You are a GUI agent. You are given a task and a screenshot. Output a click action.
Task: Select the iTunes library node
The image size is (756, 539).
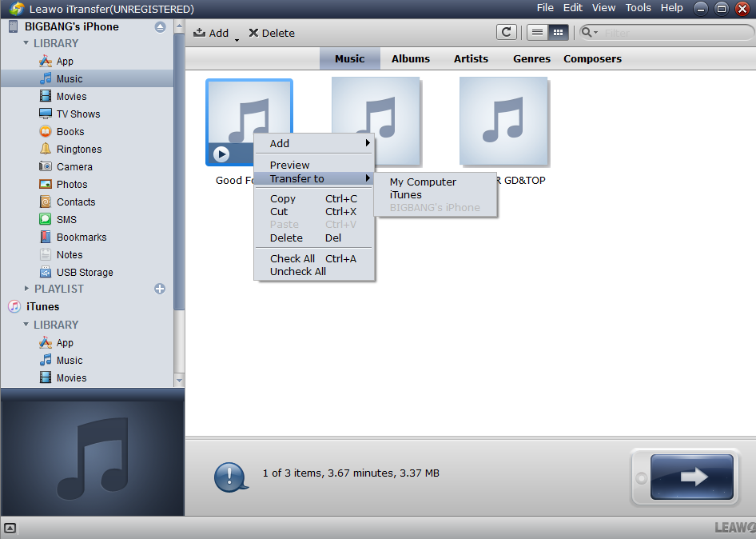click(x=42, y=306)
